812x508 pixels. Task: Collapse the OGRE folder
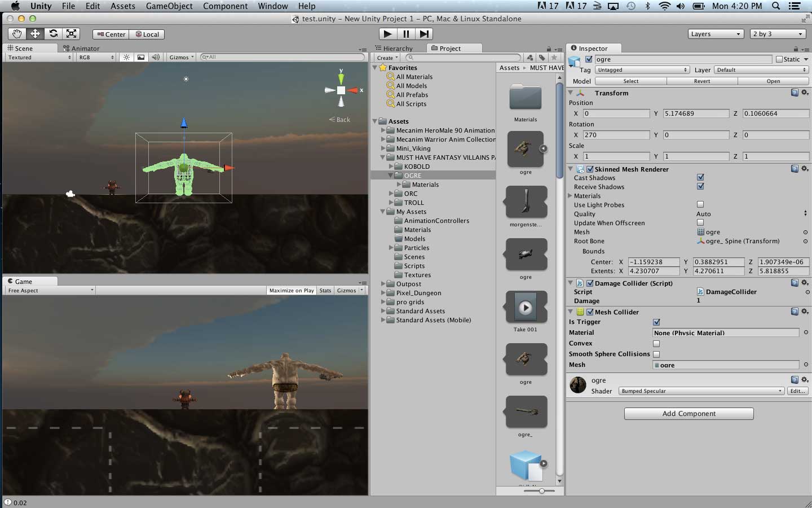click(390, 176)
